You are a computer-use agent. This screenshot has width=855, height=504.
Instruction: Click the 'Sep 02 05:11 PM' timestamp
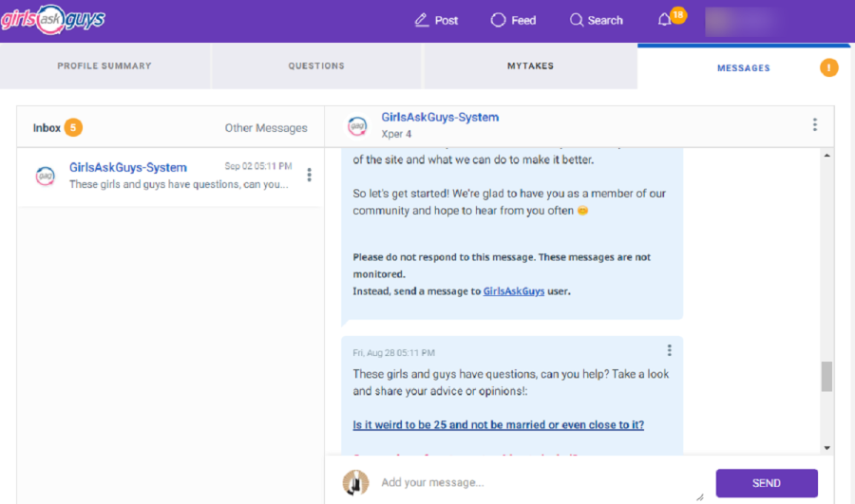pyautogui.click(x=258, y=166)
